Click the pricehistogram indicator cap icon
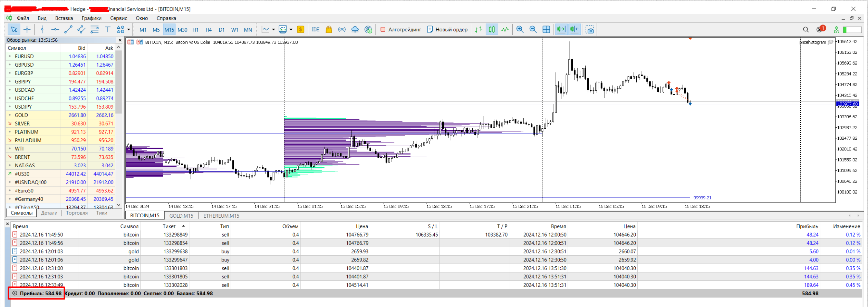The width and height of the screenshot is (868, 307). 831,42
